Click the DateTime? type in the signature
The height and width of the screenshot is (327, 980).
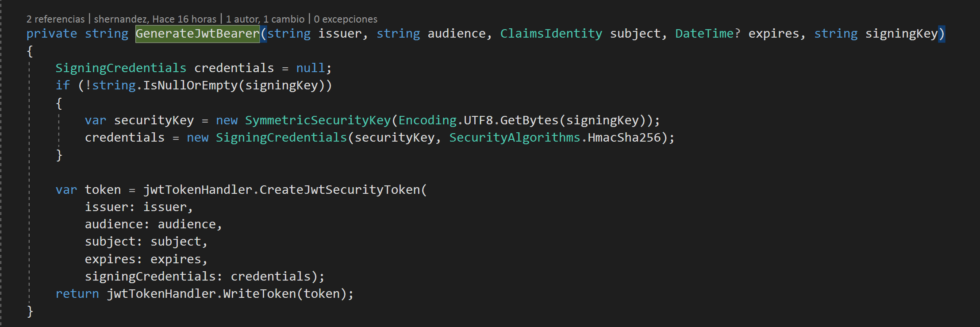point(707,34)
